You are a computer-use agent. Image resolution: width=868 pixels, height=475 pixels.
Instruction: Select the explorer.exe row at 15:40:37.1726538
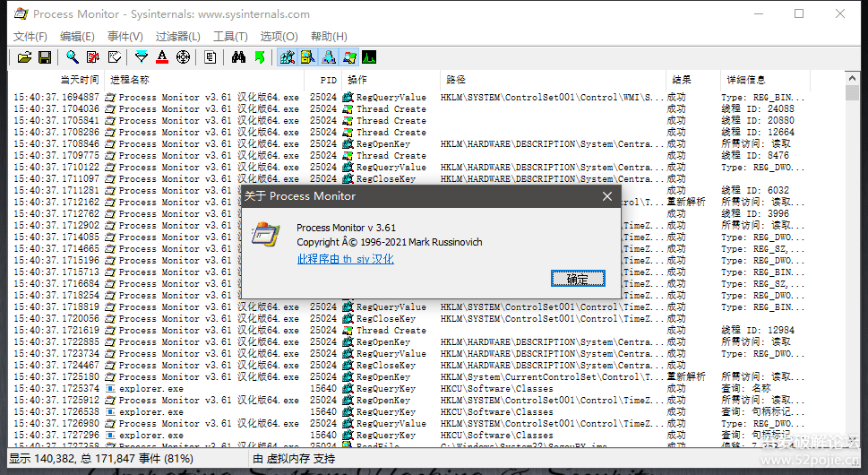(409, 412)
